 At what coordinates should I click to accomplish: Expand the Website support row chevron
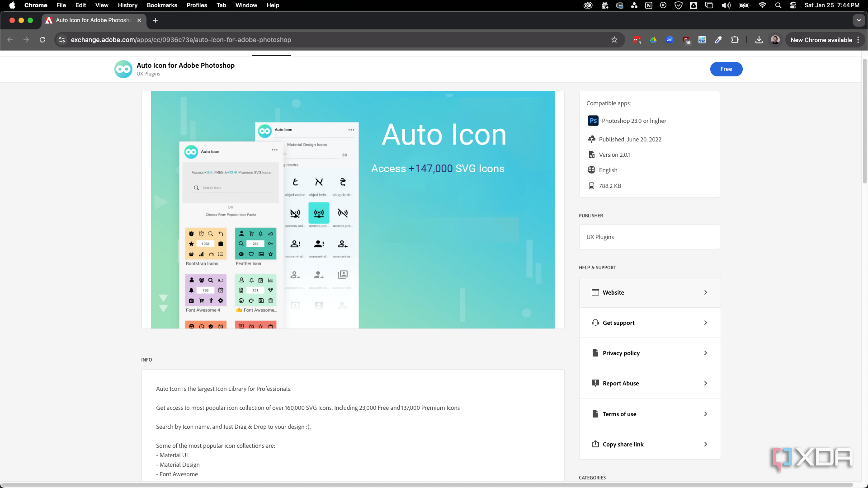pos(705,292)
